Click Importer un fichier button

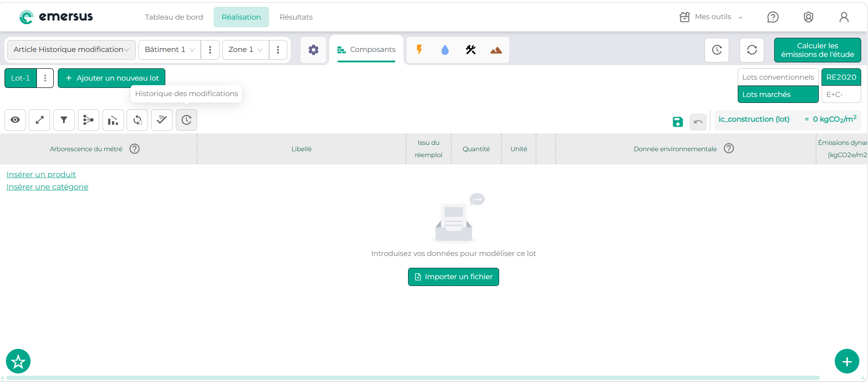point(454,277)
